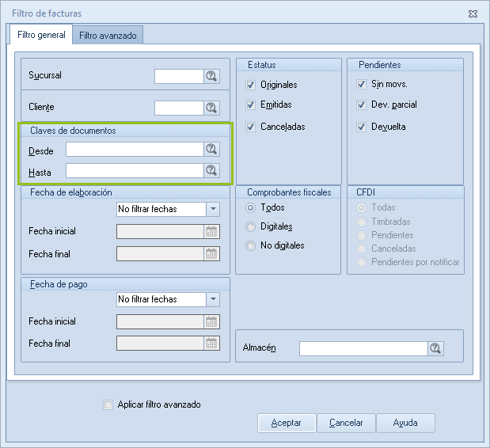
Task: Expand Fecha de pago filter dropdown
Action: 213,299
